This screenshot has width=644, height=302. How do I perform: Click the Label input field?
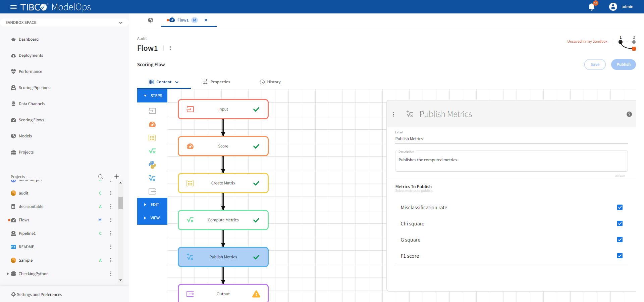[x=511, y=139]
